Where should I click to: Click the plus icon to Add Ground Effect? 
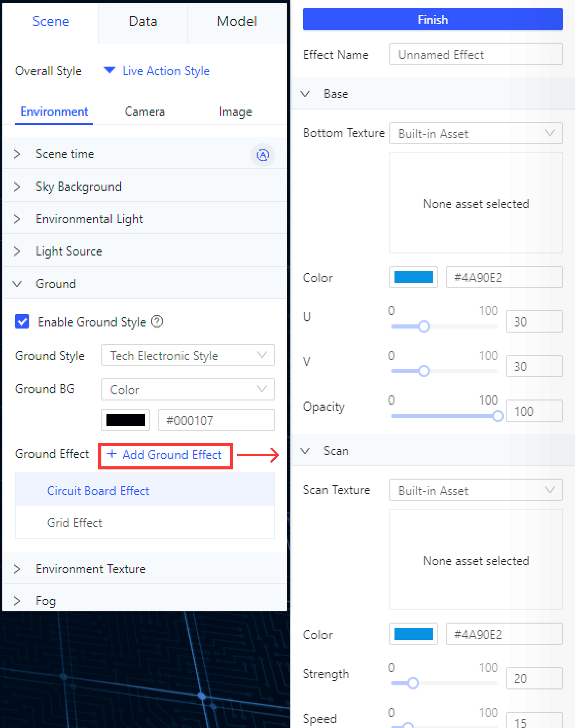tap(112, 455)
